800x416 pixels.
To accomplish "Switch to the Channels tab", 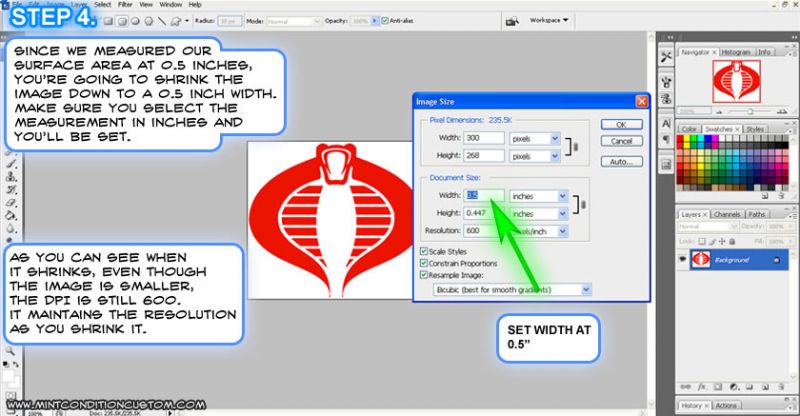I will pos(727,214).
